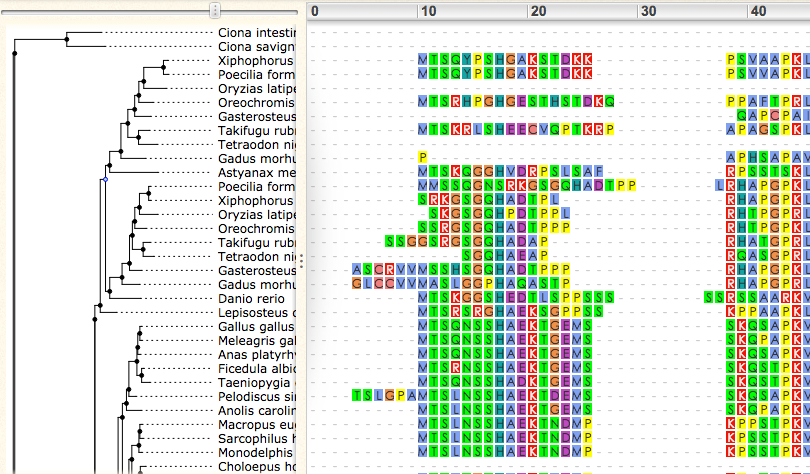The width and height of the screenshot is (810, 474).
Task: Select the Danio rerio tree leaf
Action: 251,299
